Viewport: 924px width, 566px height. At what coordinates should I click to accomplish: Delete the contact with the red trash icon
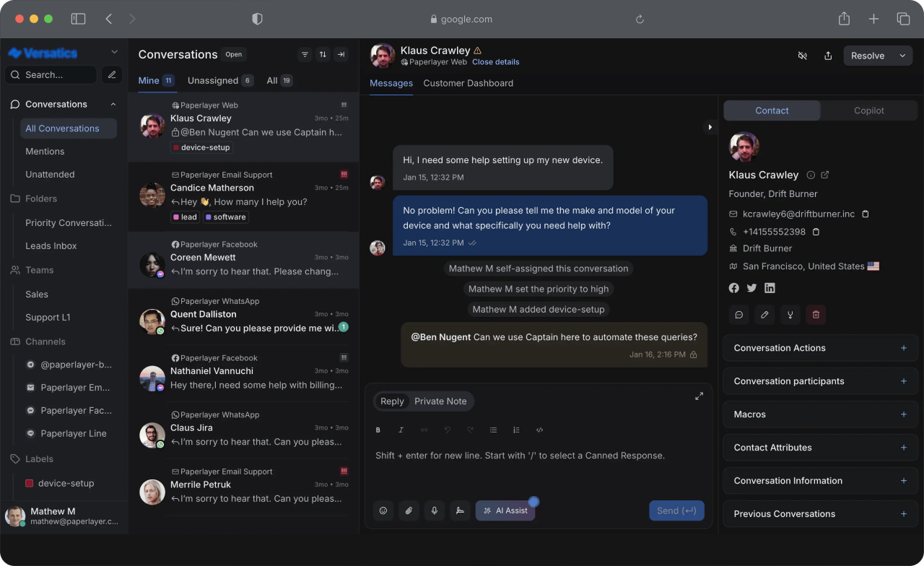tap(816, 314)
